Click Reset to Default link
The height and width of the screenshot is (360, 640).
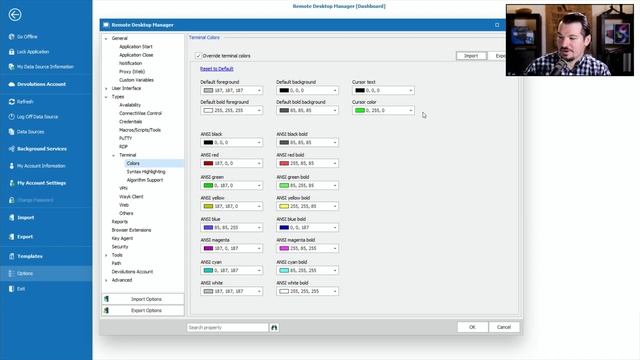[x=217, y=69]
